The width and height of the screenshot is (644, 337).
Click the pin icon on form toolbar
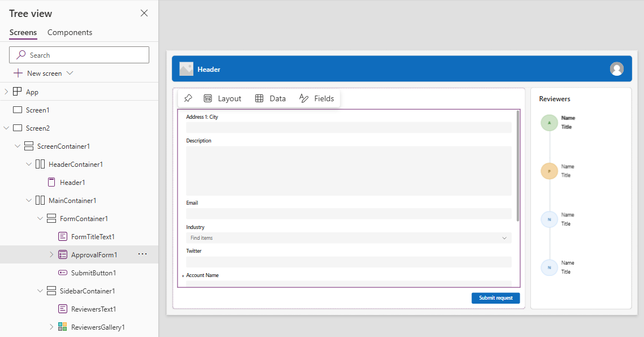(x=188, y=98)
